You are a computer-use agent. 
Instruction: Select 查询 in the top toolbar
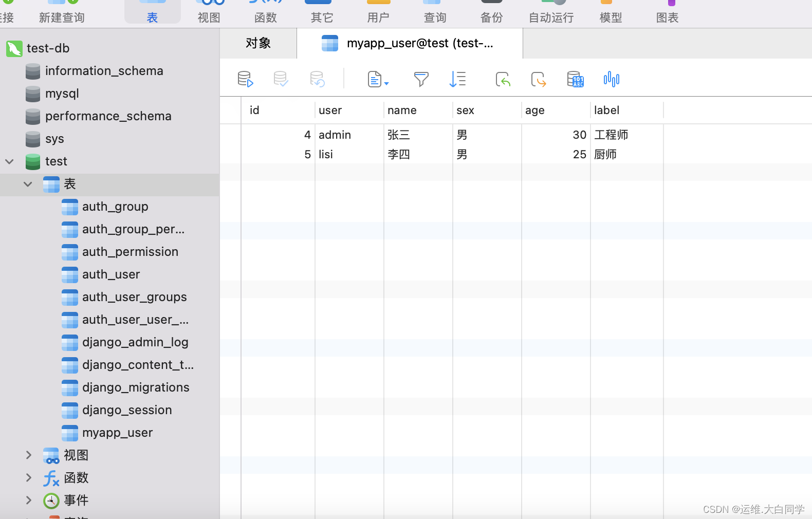435,17
